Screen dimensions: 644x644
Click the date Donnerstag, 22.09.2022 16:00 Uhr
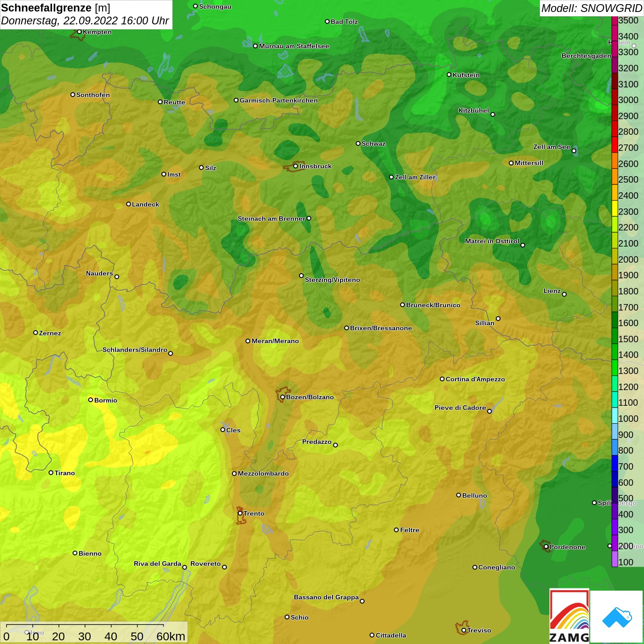[x=85, y=21]
